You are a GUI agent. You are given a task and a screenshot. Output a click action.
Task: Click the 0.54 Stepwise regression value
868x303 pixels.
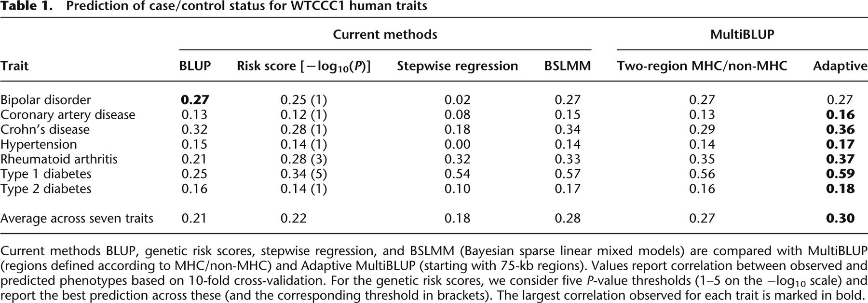tap(457, 174)
